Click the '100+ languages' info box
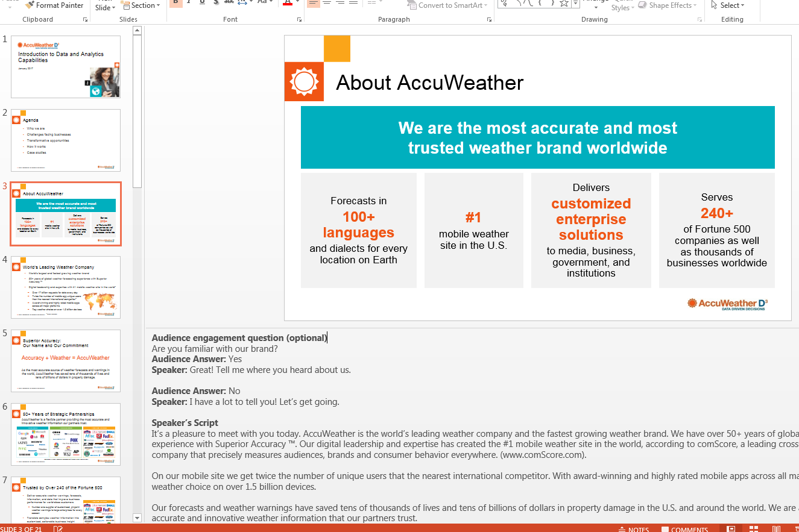The height and width of the screenshot is (532, 799). (359, 231)
